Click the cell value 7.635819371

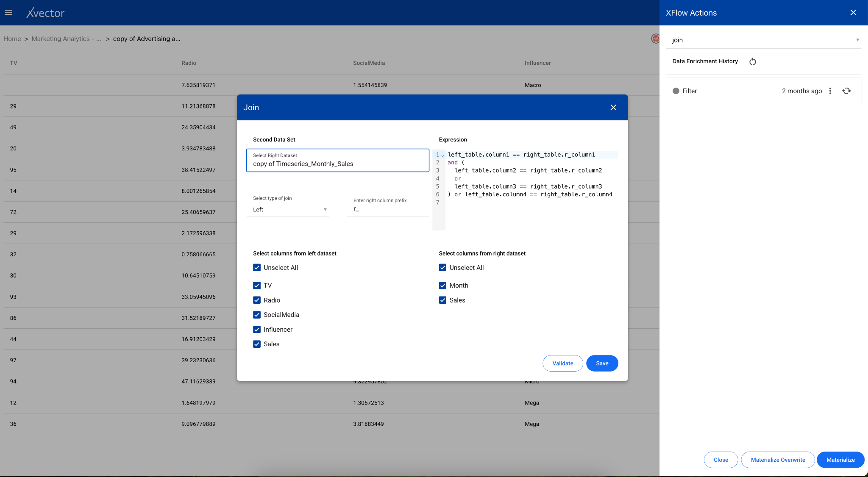198,85
